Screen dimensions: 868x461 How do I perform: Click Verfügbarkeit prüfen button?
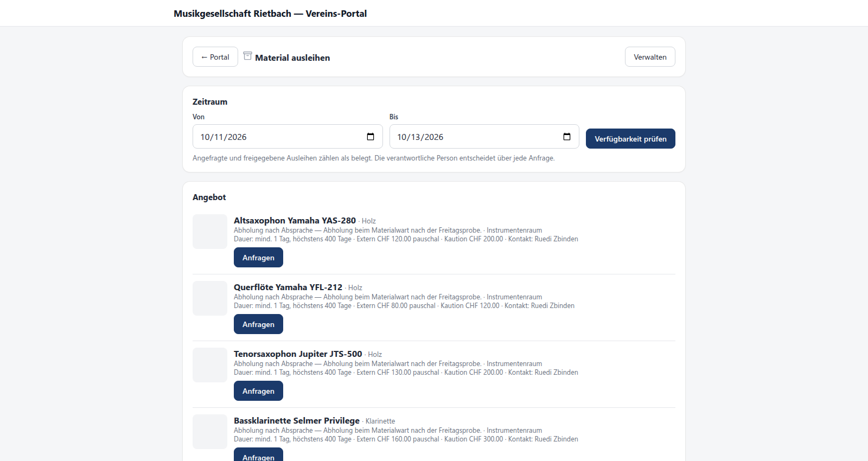point(630,139)
